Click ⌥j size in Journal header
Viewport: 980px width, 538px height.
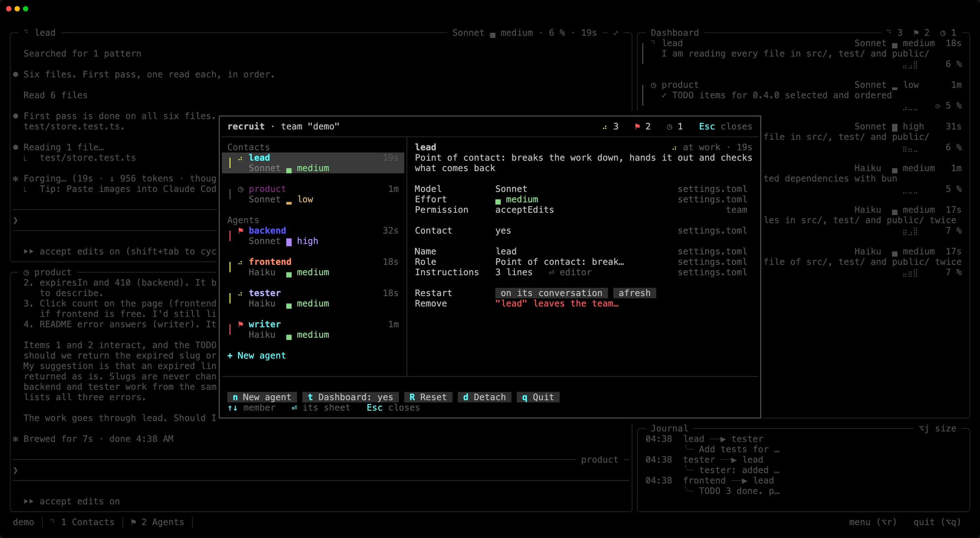point(937,428)
